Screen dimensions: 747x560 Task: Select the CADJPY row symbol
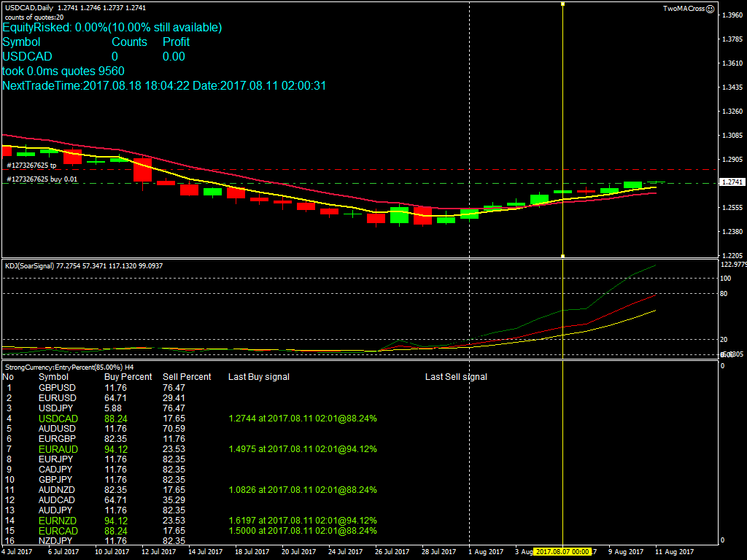(x=55, y=469)
